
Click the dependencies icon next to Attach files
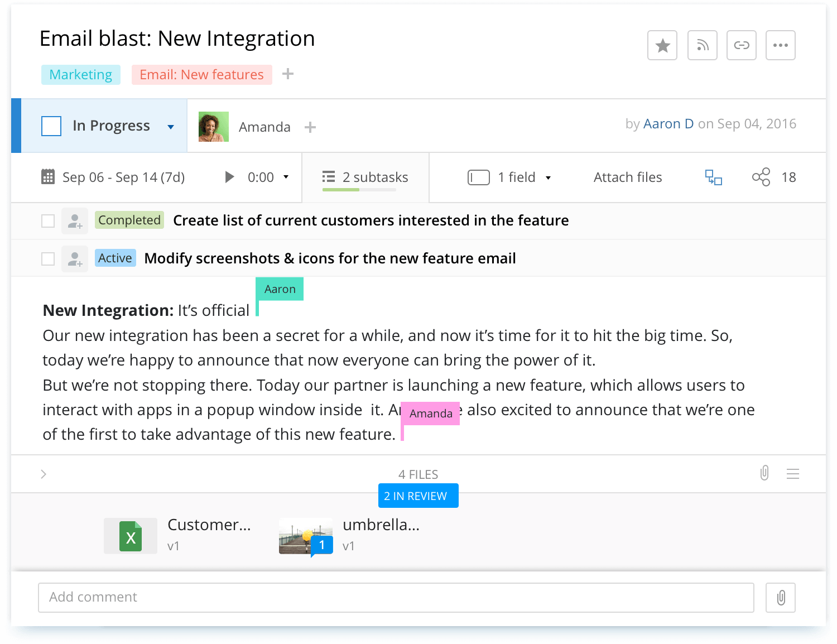(713, 177)
